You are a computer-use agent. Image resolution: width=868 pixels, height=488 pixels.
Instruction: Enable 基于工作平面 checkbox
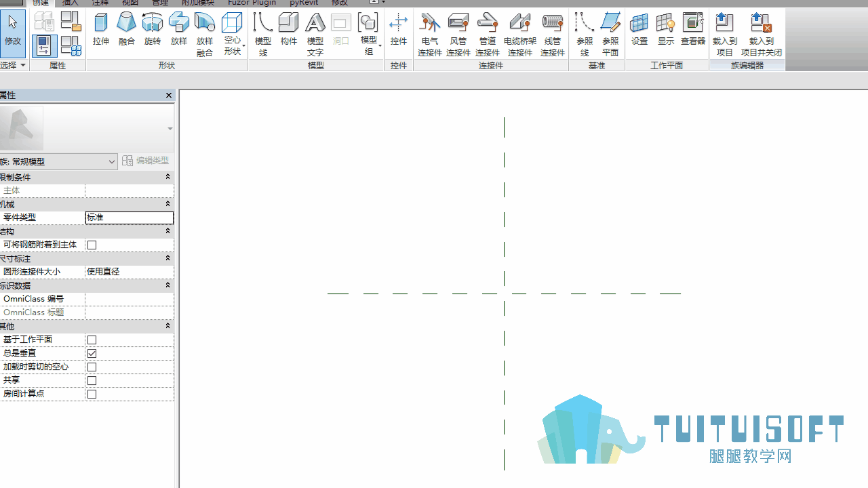pos(92,340)
